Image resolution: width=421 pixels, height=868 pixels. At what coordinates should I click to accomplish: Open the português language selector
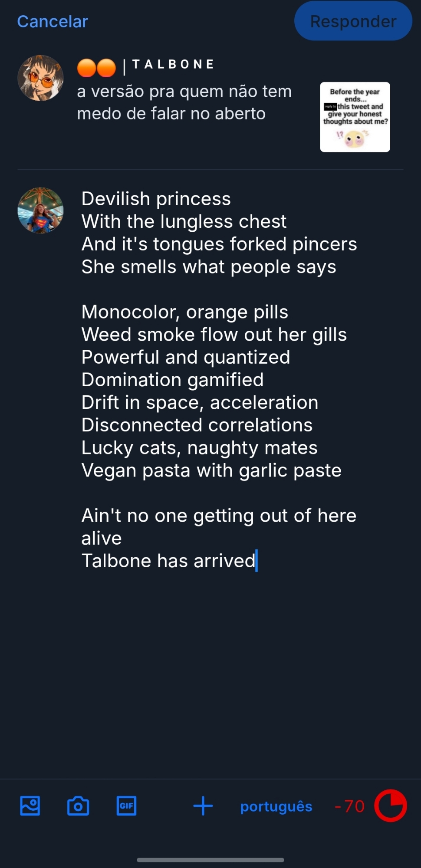[x=276, y=806]
